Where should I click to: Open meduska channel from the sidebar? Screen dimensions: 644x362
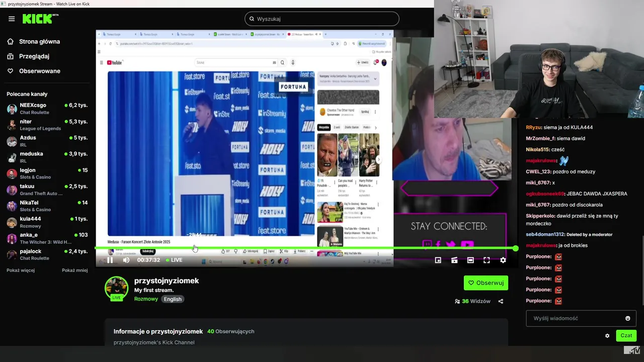47,157
